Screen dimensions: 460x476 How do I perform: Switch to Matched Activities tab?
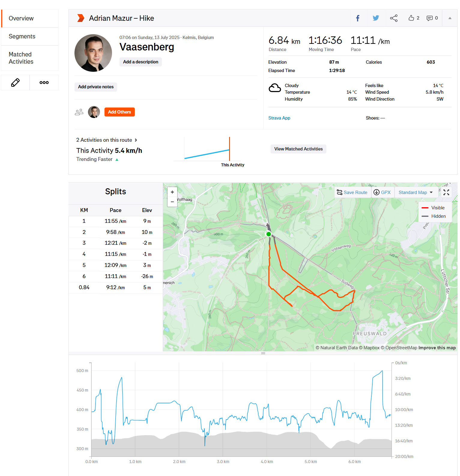(21, 58)
